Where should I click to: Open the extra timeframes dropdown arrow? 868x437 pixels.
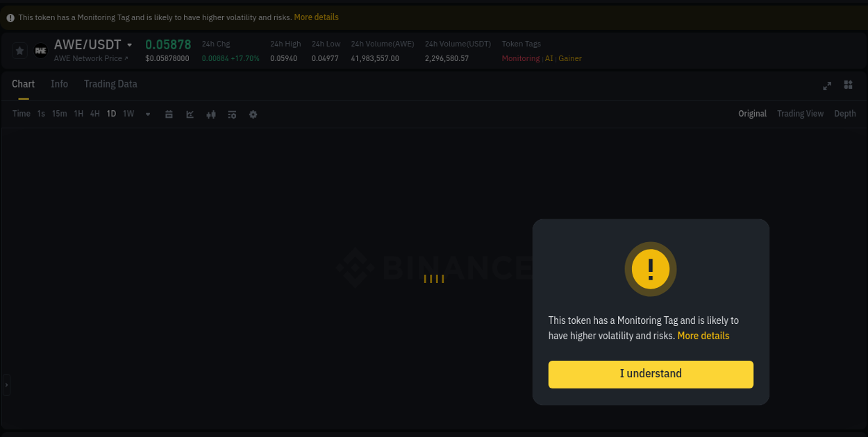click(147, 114)
